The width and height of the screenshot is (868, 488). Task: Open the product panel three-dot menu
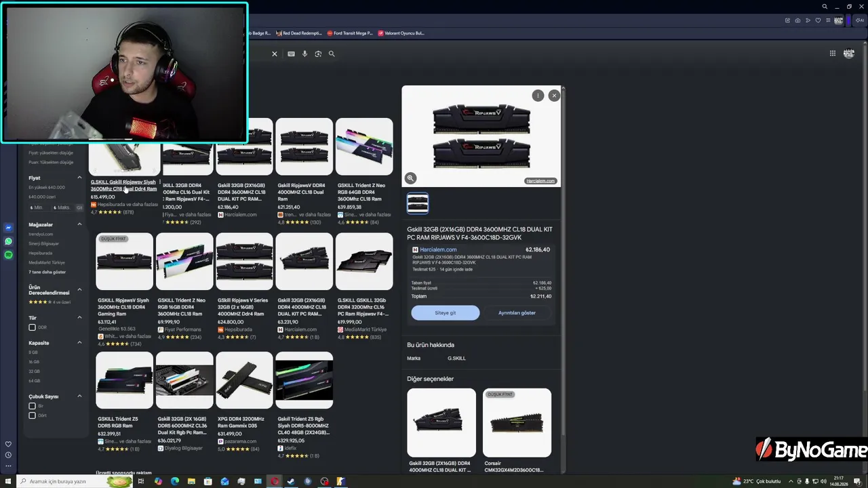tap(538, 96)
